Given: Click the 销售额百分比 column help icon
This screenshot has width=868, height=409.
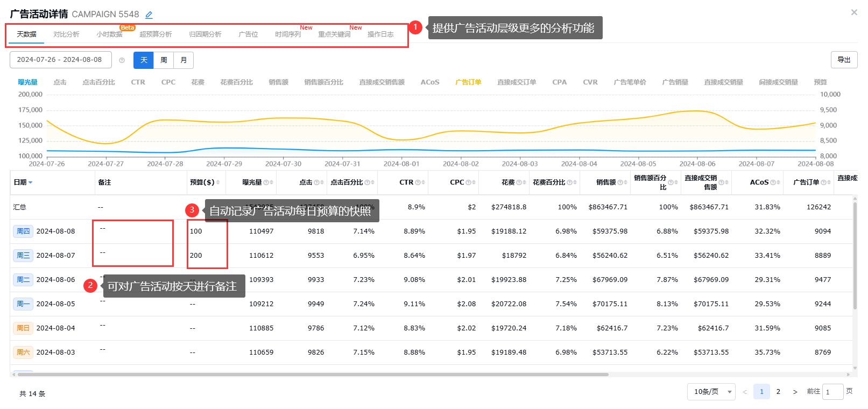Looking at the screenshot, I should 671,182.
